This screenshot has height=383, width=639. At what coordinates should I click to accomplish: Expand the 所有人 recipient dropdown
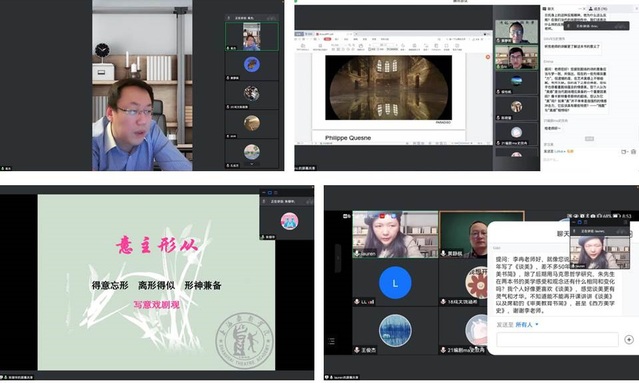coord(527,325)
